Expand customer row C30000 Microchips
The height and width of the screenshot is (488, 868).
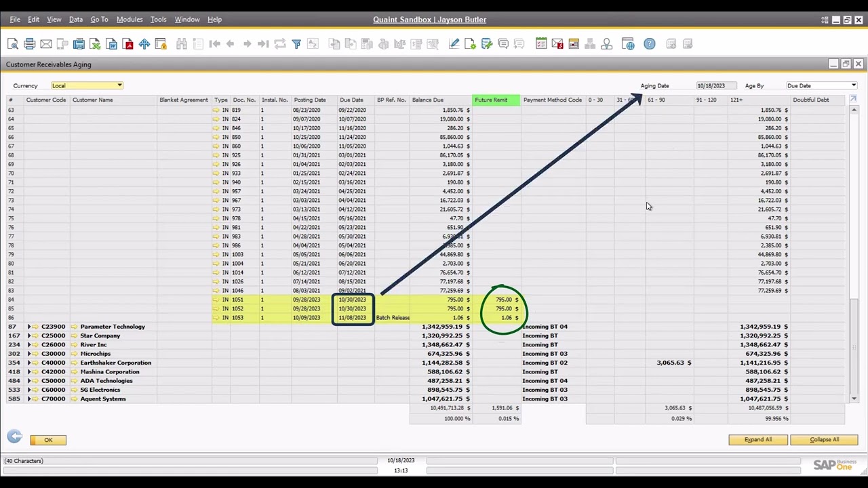(29, 354)
